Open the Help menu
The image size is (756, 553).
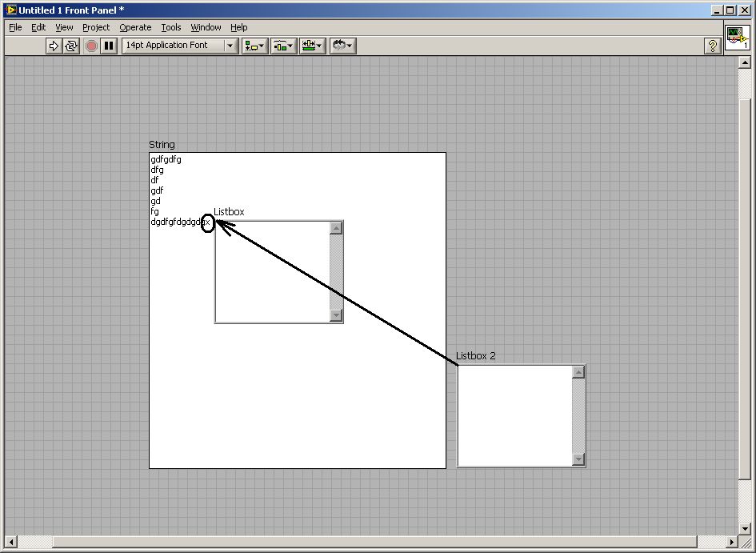pyautogui.click(x=238, y=27)
